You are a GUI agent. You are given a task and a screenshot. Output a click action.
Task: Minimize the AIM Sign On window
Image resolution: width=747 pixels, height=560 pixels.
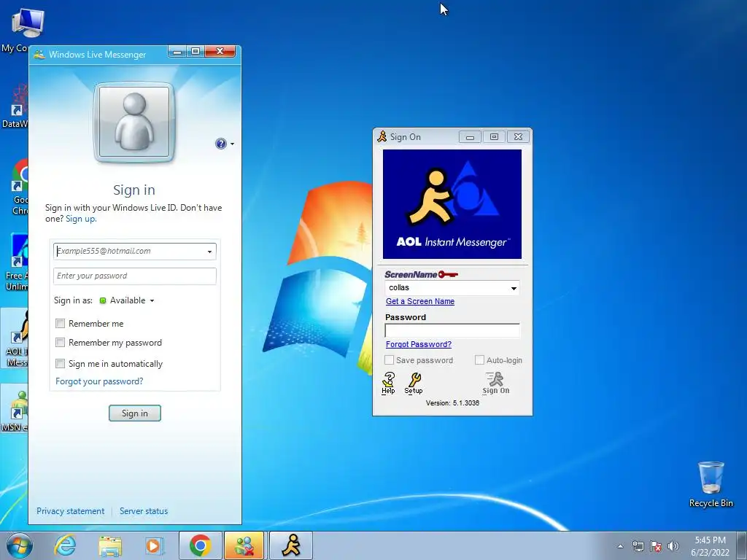(470, 137)
